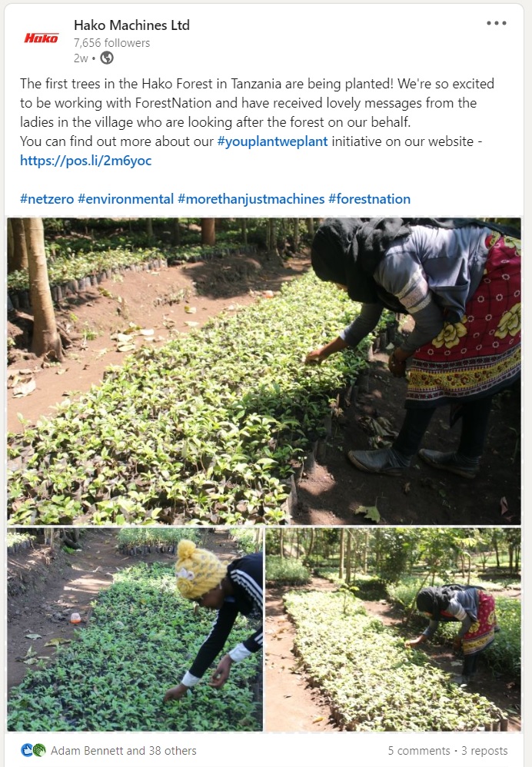
Task: Follow the https://pos.li/2m6yoc link
Action: click(x=85, y=161)
